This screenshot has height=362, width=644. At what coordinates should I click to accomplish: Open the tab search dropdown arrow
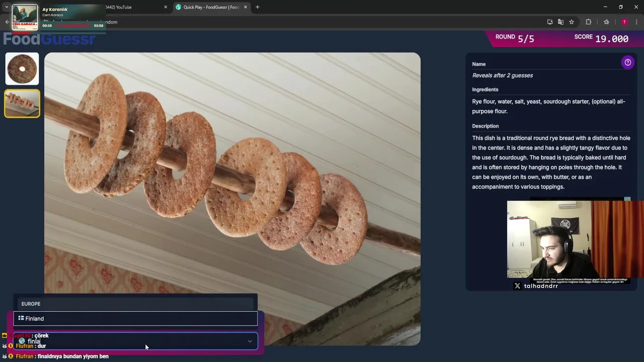click(x=7, y=7)
